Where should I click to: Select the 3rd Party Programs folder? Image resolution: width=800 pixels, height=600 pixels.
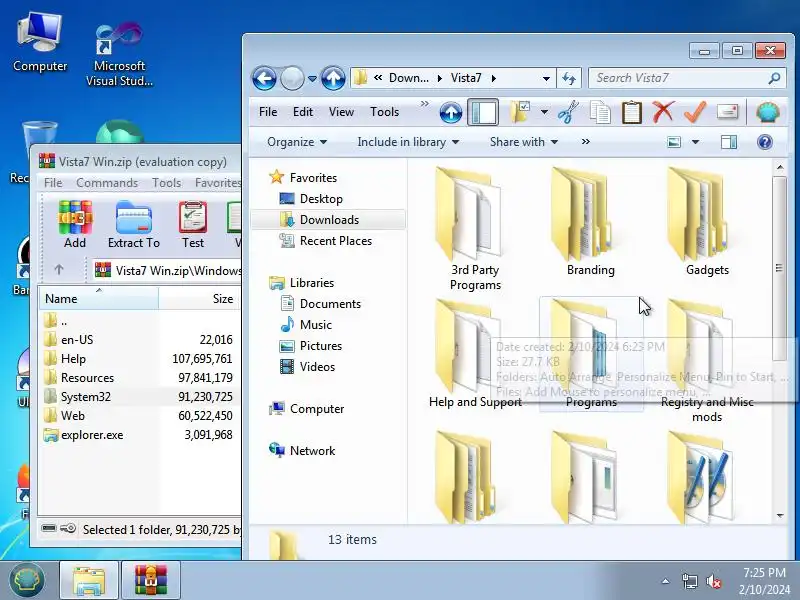(474, 229)
